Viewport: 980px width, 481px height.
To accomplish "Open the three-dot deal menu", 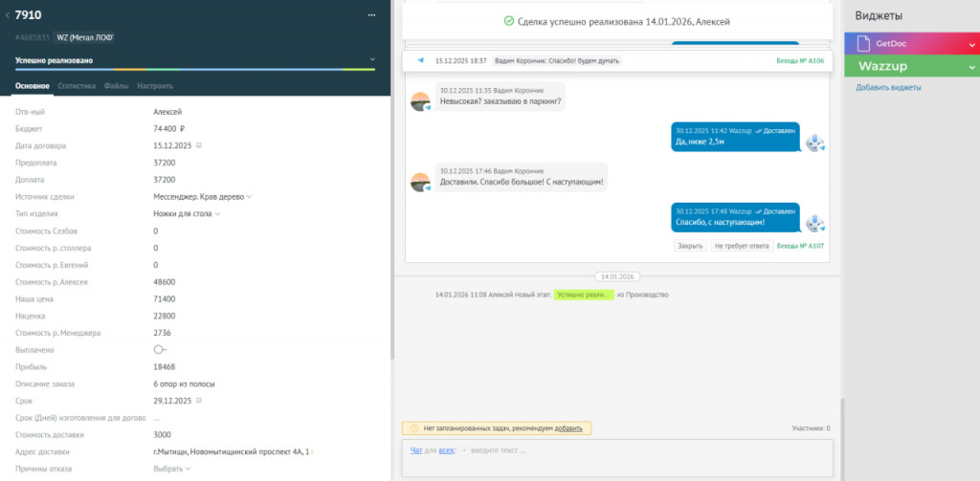I will click(372, 15).
